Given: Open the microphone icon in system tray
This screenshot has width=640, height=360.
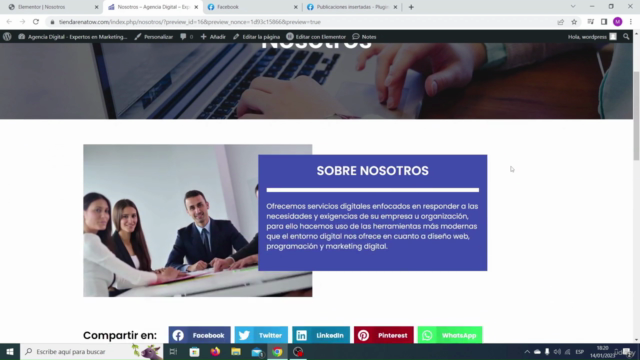Looking at the screenshot, I should [x=547, y=352].
